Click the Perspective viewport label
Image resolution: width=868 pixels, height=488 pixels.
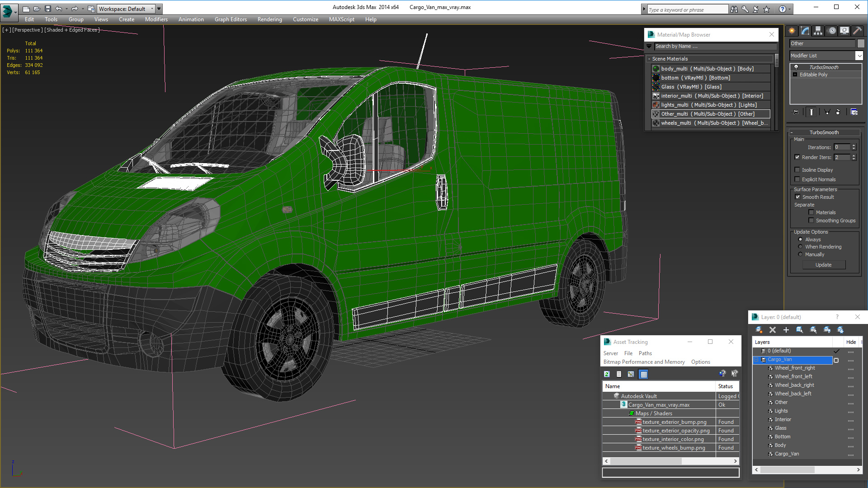click(x=28, y=30)
